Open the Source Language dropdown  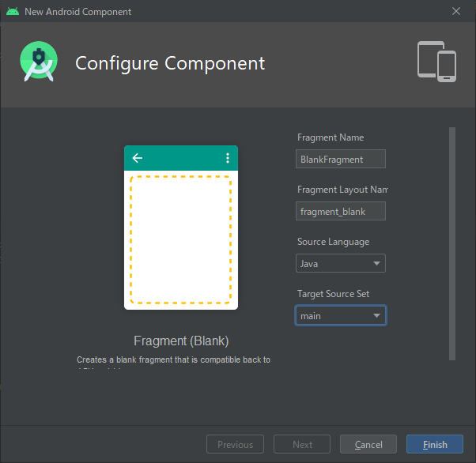click(341, 263)
